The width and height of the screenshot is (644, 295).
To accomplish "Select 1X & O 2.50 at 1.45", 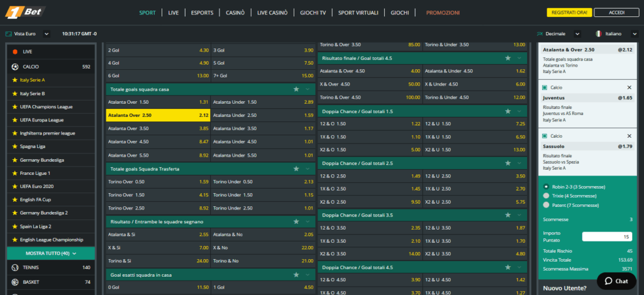I will tap(370, 189).
